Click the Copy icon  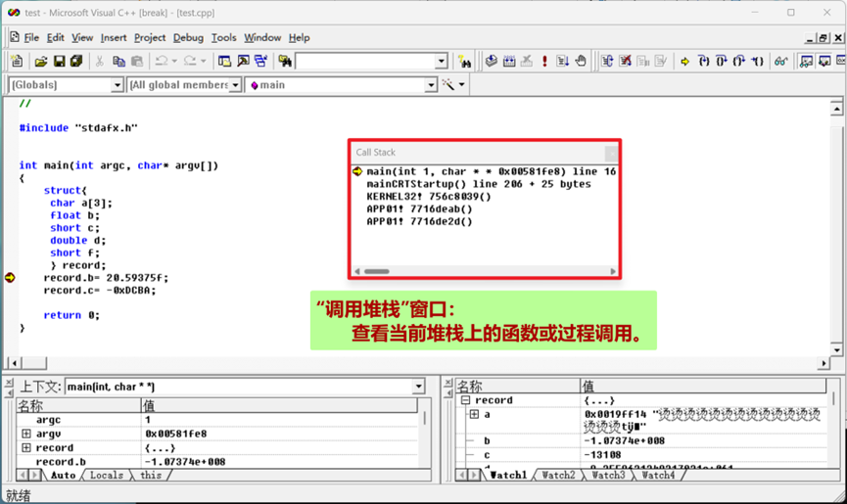(118, 61)
